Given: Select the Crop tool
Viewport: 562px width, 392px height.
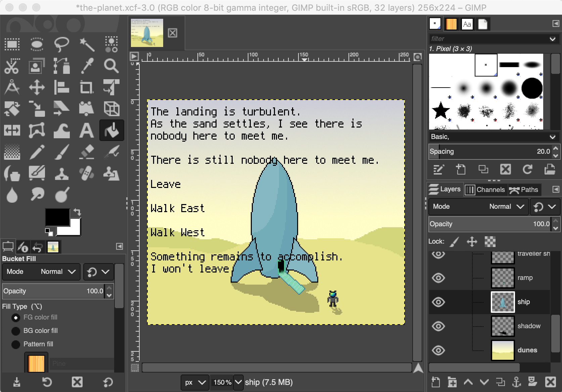Looking at the screenshot, I should (87, 87).
